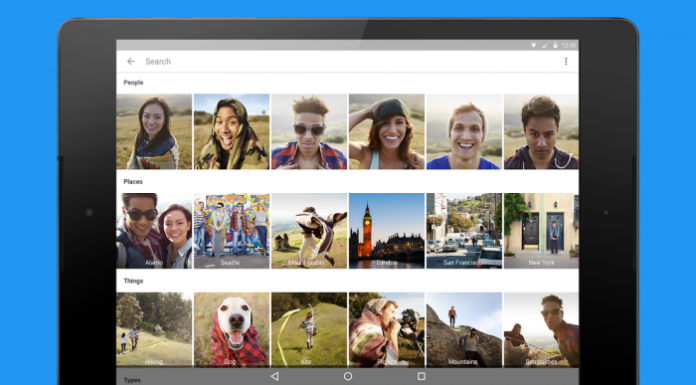Select the man with sunglasses in People
Viewport: 696px width, 385px height.
pos(309,131)
